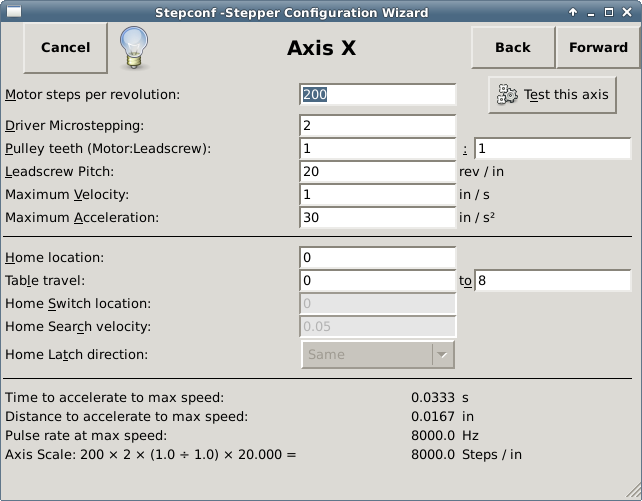Close the Stepconf wizard window
The height and width of the screenshot is (501, 642).
[629, 13]
